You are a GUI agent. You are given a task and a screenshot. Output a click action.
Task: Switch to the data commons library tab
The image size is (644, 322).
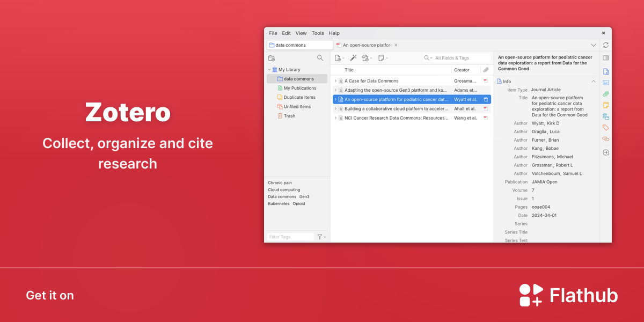point(300,45)
